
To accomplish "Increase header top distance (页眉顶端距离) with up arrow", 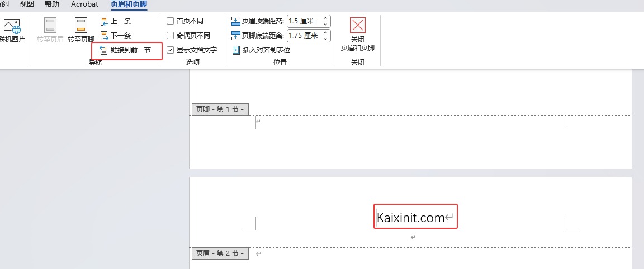I will click(x=326, y=18).
